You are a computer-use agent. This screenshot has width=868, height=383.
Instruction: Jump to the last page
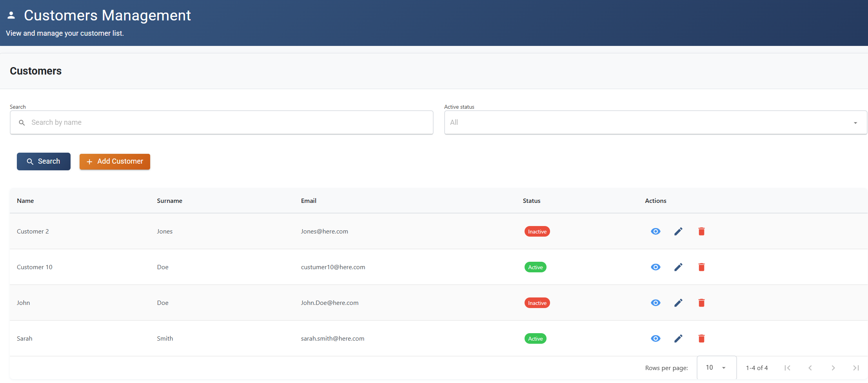click(856, 368)
